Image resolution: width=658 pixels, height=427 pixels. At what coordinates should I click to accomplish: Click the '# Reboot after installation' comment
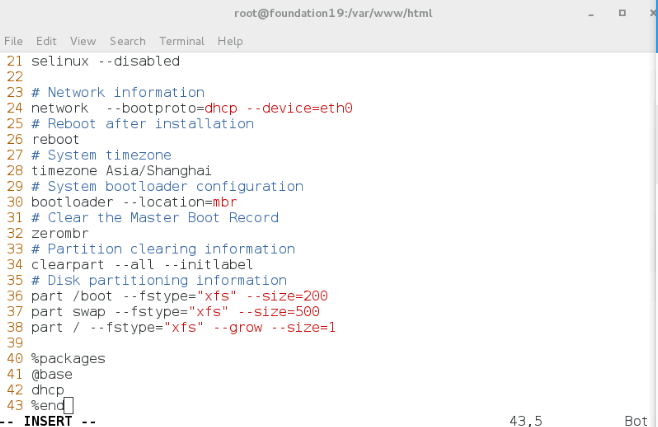143,124
